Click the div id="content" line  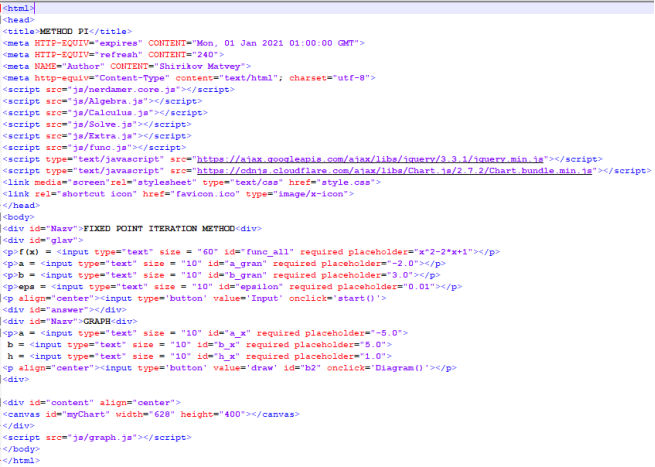point(91,403)
